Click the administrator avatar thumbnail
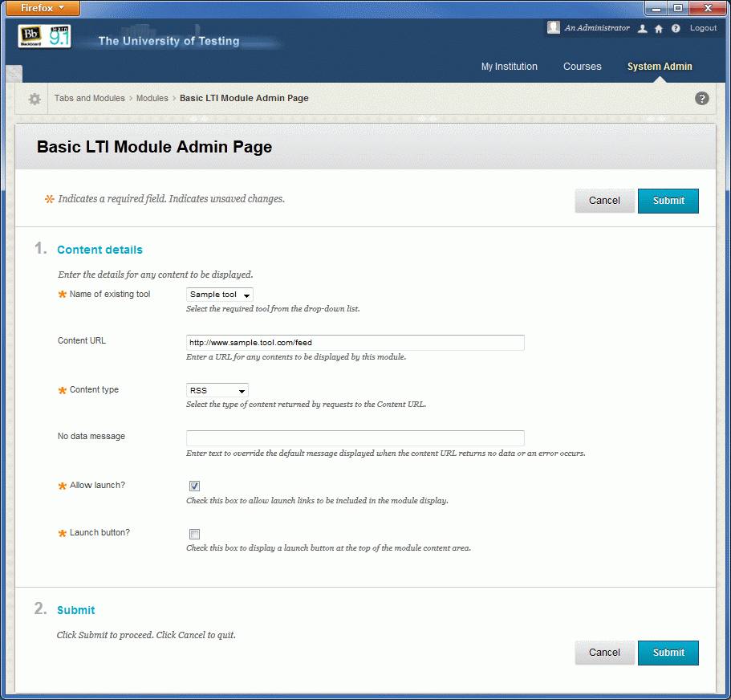The height and width of the screenshot is (700, 731). tap(553, 27)
